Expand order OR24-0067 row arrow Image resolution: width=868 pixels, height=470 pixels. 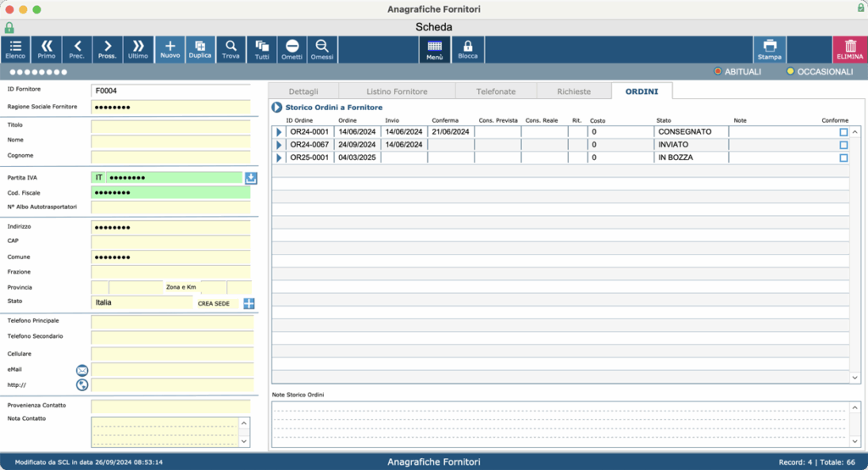[279, 145]
